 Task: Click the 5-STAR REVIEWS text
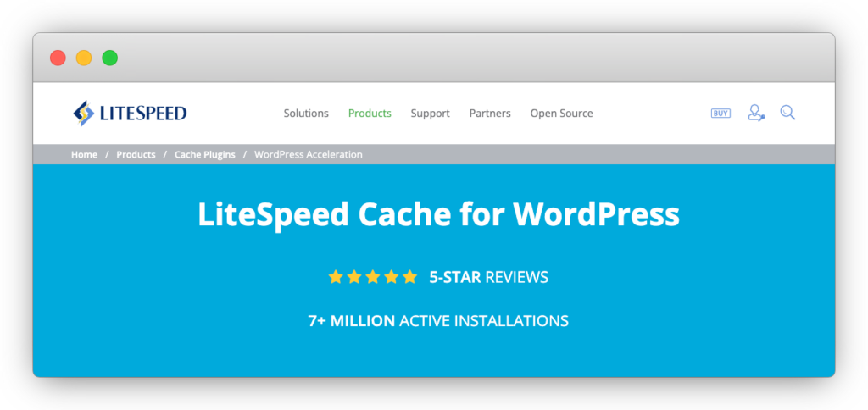[x=489, y=277]
